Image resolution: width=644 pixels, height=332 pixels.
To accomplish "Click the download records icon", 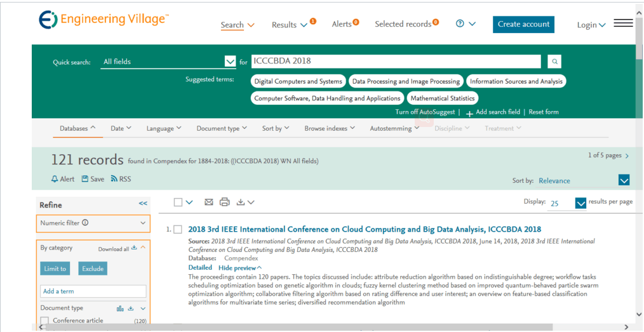I will point(241,202).
